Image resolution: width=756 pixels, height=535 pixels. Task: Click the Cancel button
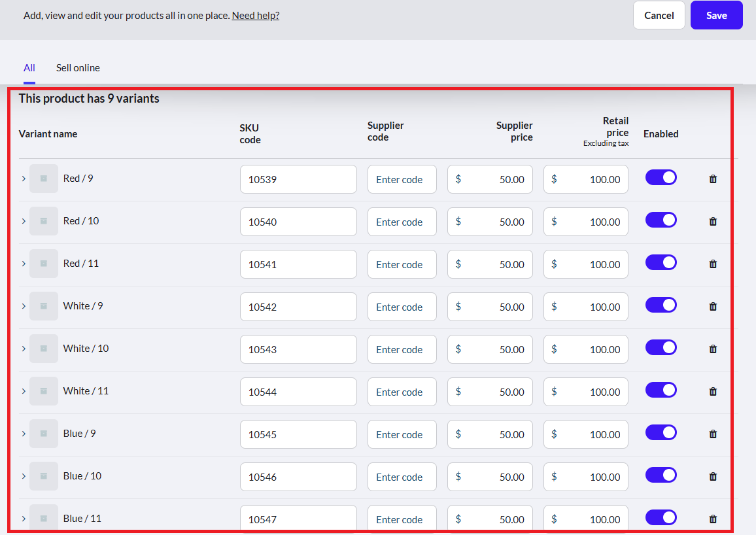[659, 16]
